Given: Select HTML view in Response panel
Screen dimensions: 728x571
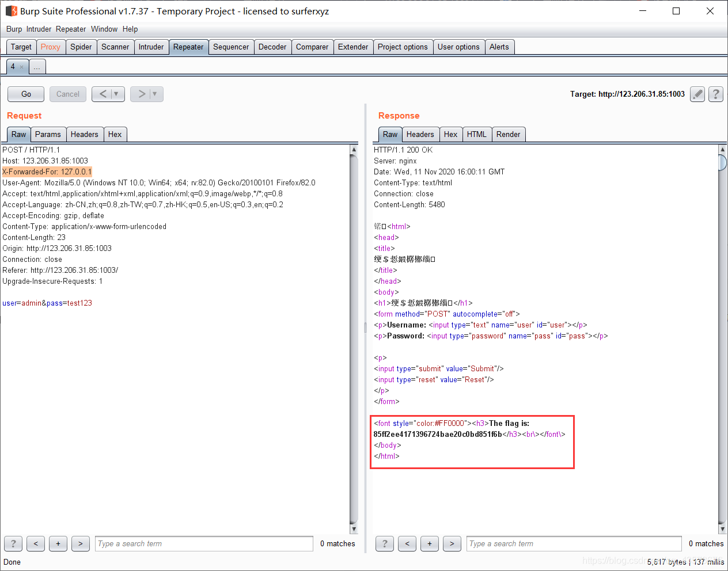Looking at the screenshot, I should pos(477,135).
